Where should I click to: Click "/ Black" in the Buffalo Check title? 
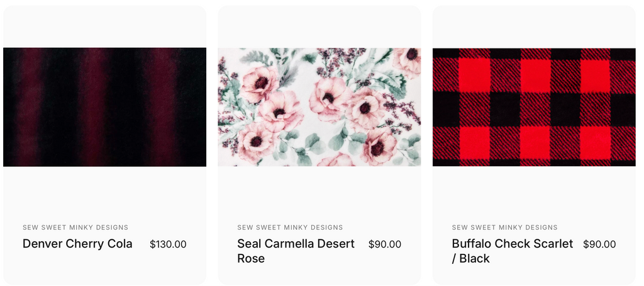pos(470,259)
